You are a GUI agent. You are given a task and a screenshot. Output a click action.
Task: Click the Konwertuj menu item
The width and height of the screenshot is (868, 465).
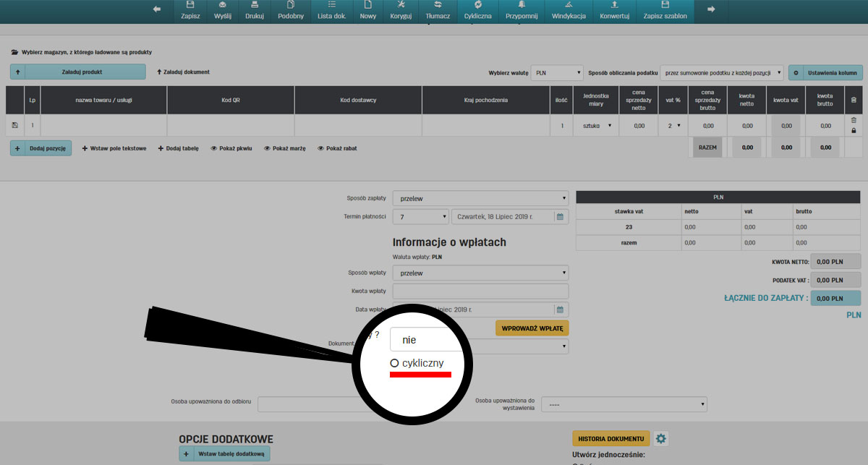pyautogui.click(x=614, y=11)
